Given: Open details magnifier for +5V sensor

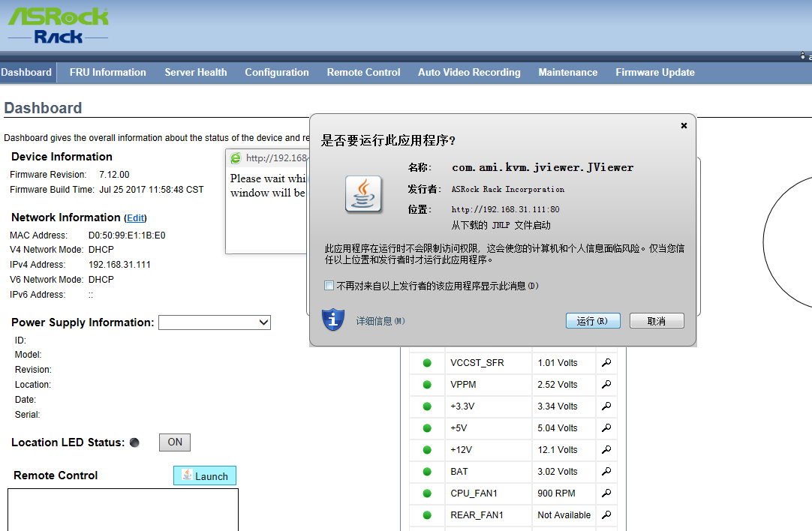Looking at the screenshot, I should (606, 427).
